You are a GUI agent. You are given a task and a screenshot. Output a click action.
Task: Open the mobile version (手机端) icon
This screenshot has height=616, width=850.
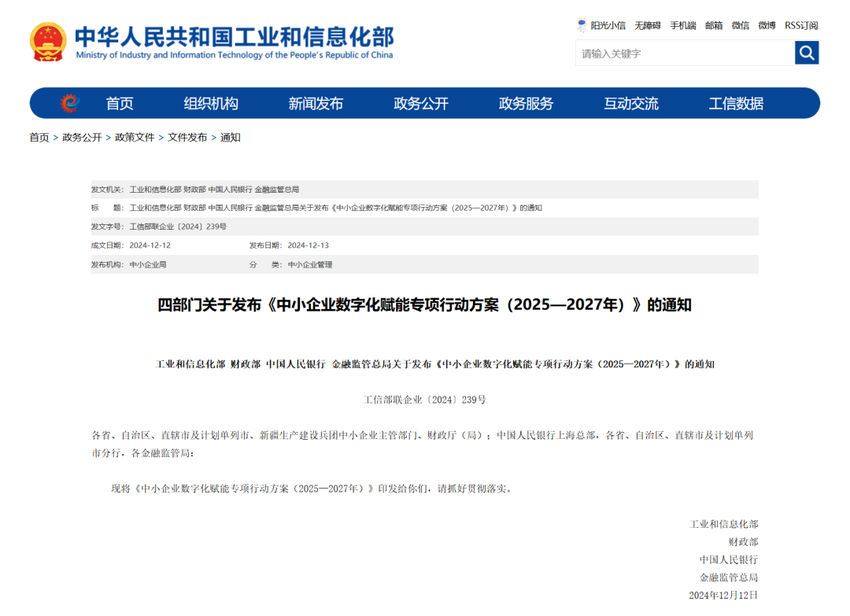[x=682, y=24]
